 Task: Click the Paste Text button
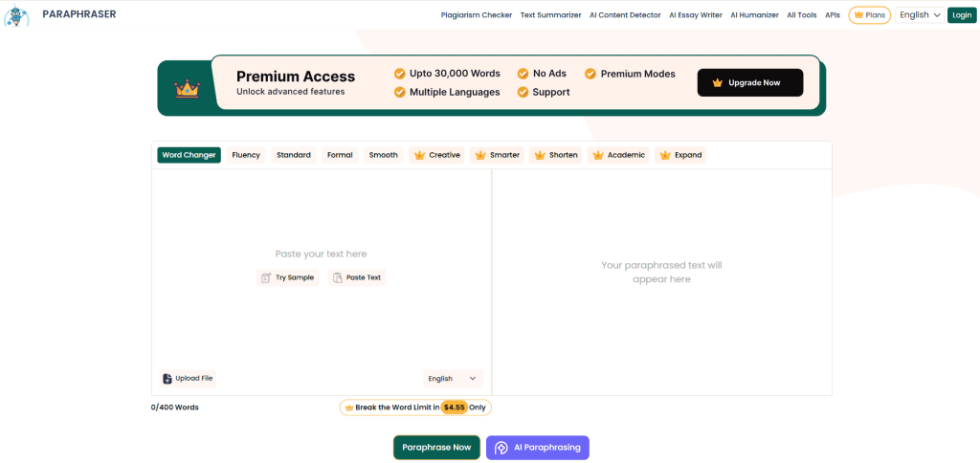tap(357, 277)
